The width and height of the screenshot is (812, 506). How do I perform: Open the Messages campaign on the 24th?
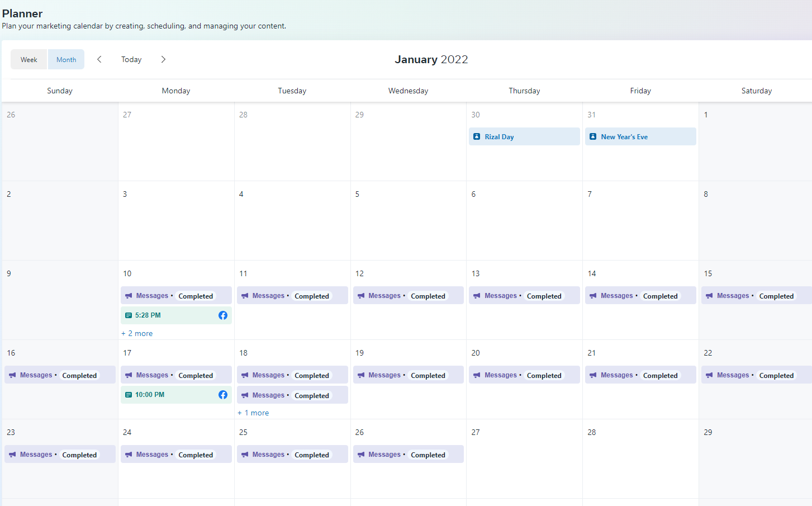176,455
